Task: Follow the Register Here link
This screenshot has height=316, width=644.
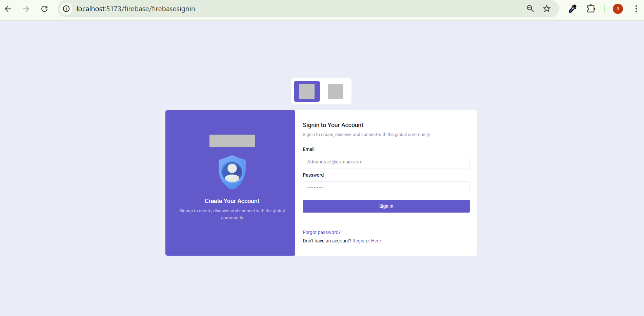Action: (x=367, y=241)
